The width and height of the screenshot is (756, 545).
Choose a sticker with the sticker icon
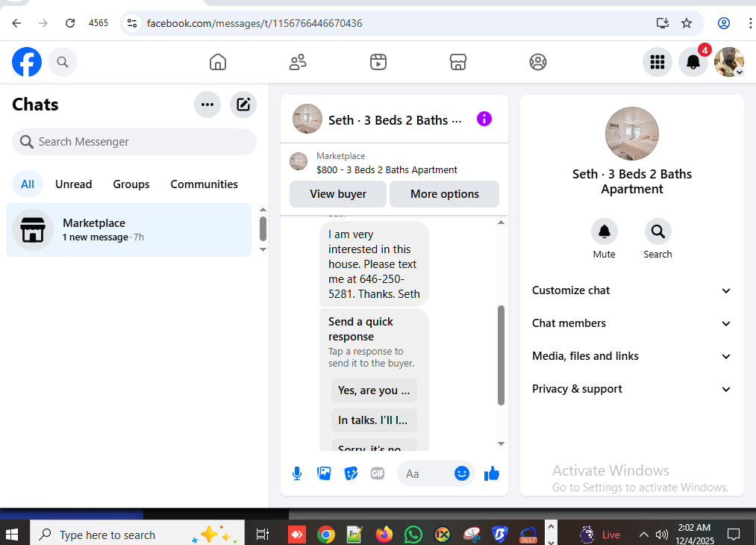[351, 473]
